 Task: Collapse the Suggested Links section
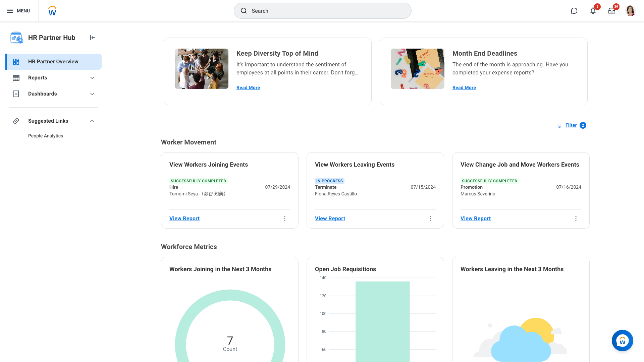pyautogui.click(x=92, y=121)
